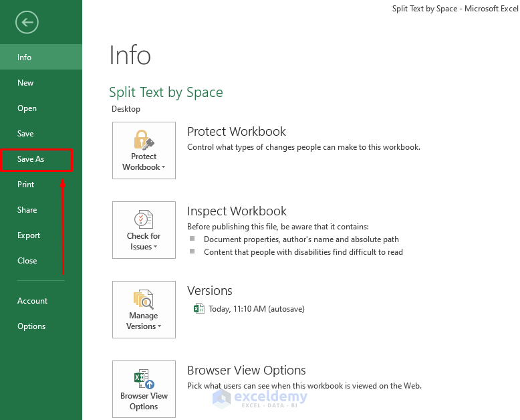Go to the Print page

[41, 185]
